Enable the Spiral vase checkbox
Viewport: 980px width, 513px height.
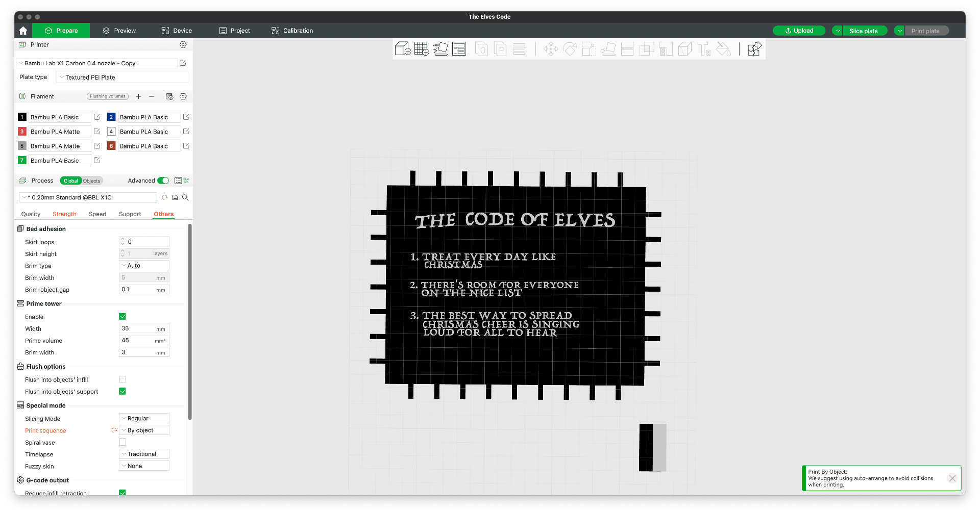pos(122,442)
